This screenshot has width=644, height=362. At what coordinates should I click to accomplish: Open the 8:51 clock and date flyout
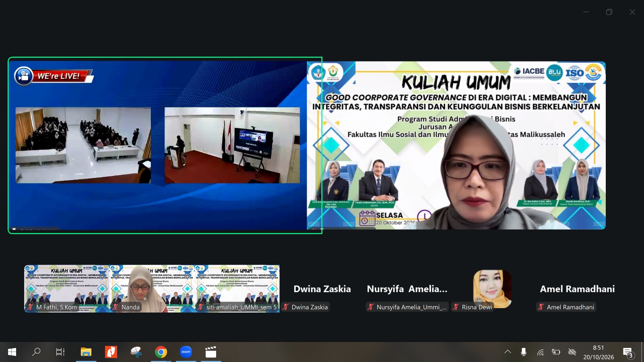tap(599, 352)
